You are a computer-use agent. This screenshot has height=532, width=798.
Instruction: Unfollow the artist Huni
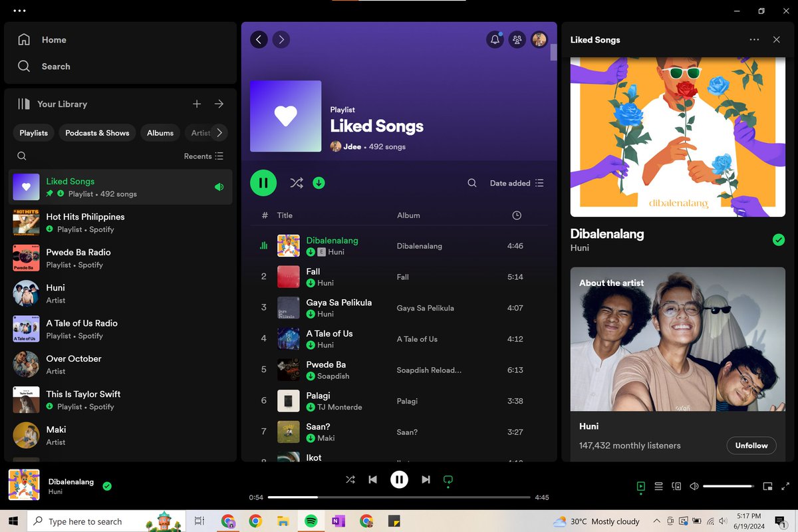coord(751,446)
